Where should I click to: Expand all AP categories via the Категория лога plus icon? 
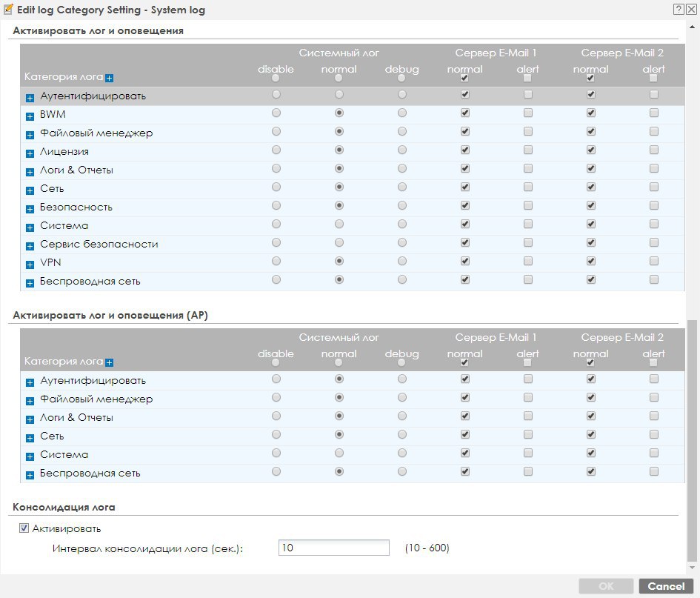pos(110,362)
